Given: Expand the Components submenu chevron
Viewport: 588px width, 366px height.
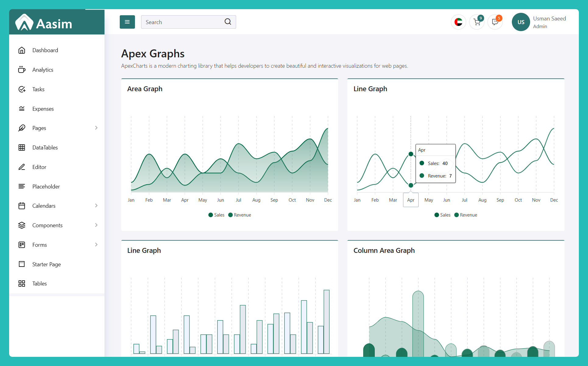Looking at the screenshot, I should pos(96,225).
